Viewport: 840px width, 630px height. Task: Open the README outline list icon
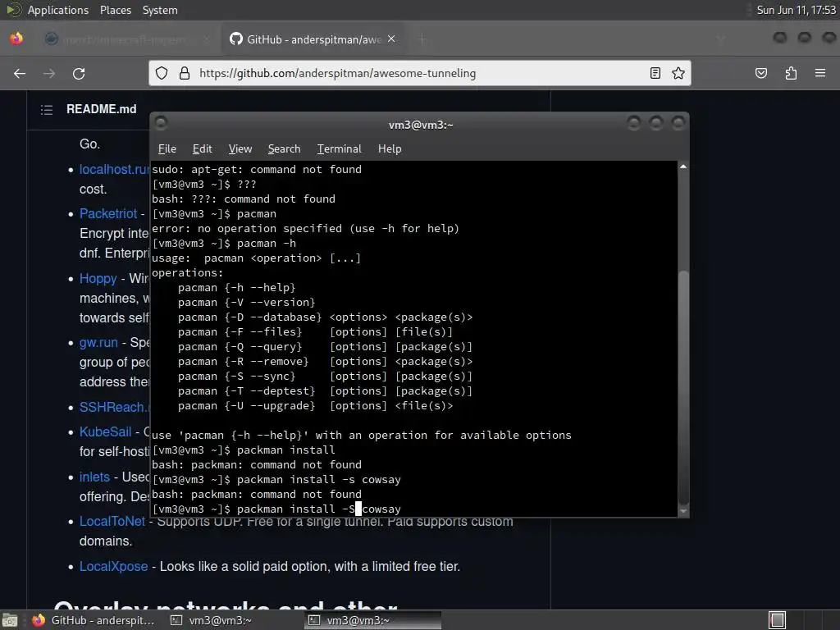click(47, 110)
